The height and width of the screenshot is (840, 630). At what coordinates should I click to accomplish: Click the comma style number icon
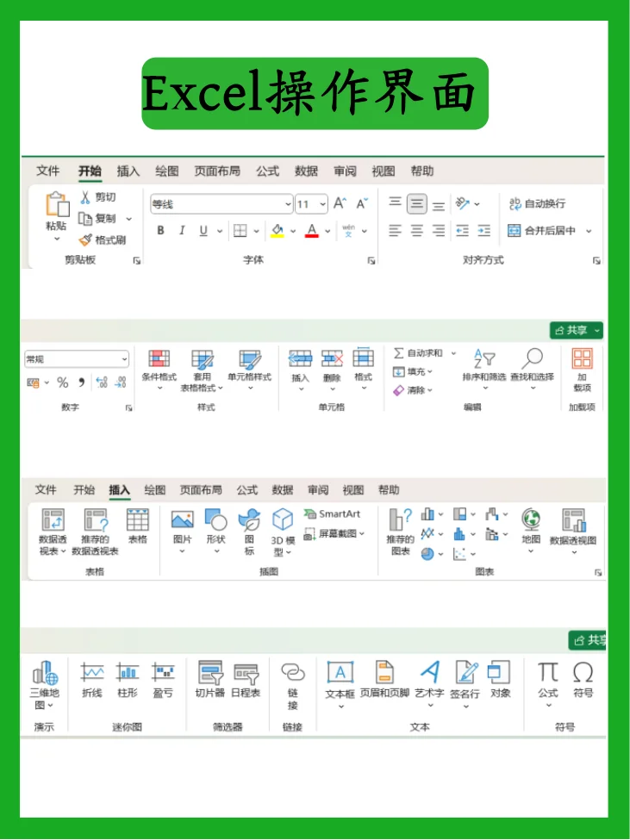pyautogui.click(x=81, y=383)
